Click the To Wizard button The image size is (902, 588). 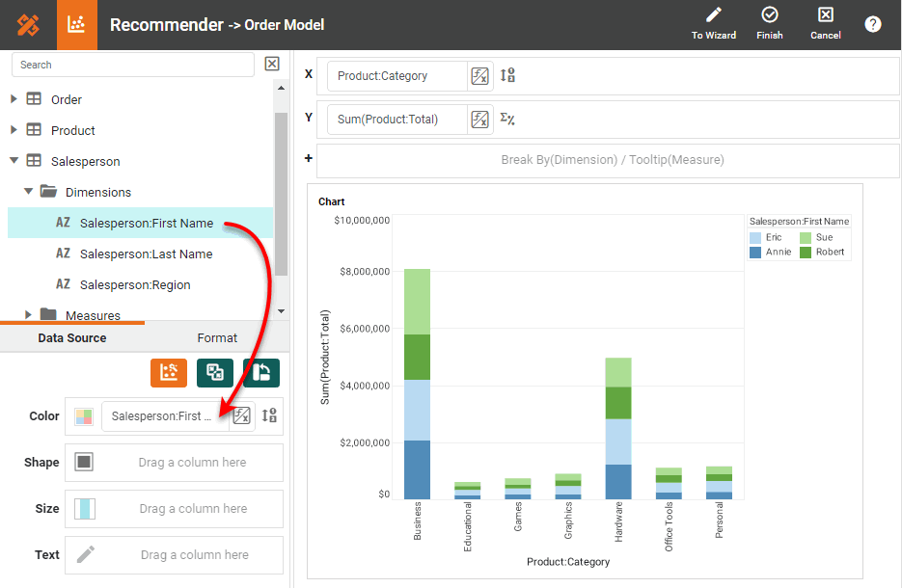point(713,24)
